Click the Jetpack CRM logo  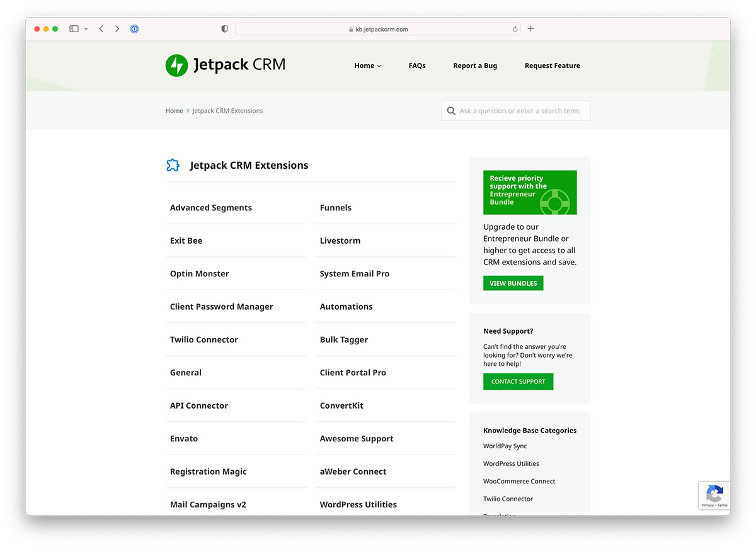pos(226,65)
